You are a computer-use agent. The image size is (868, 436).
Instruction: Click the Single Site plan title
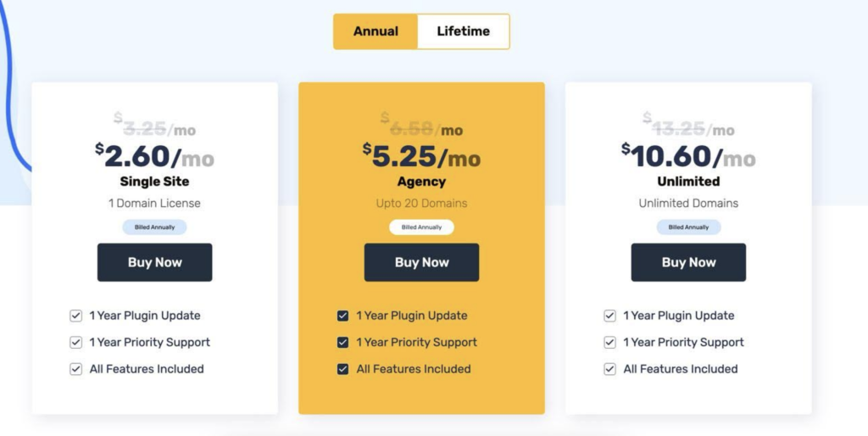tap(154, 182)
